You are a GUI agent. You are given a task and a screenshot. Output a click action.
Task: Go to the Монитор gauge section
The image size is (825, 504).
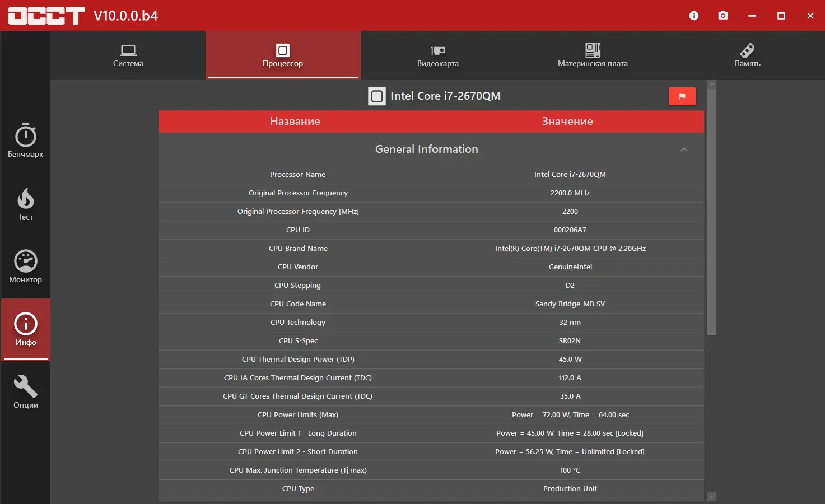click(x=26, y=267)
